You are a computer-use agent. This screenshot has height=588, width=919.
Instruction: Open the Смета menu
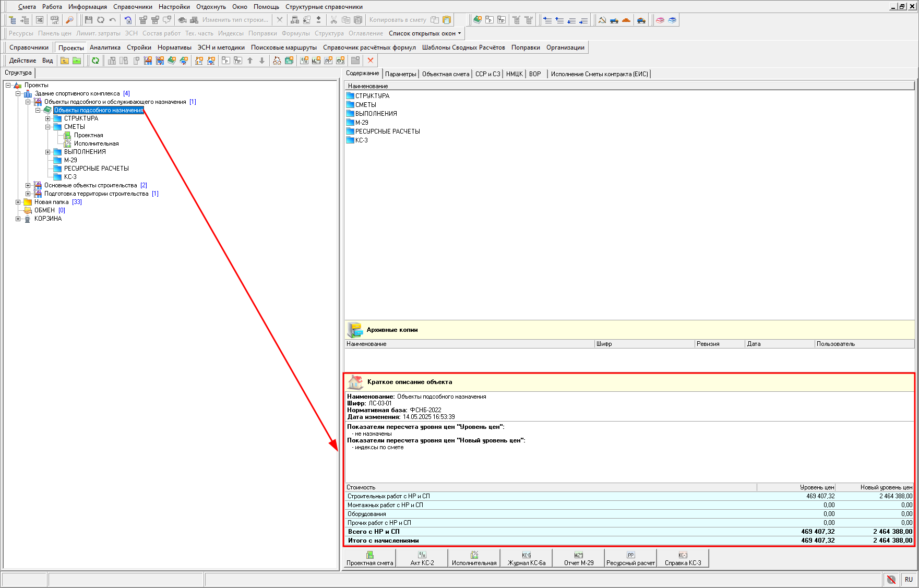point(27,7)
